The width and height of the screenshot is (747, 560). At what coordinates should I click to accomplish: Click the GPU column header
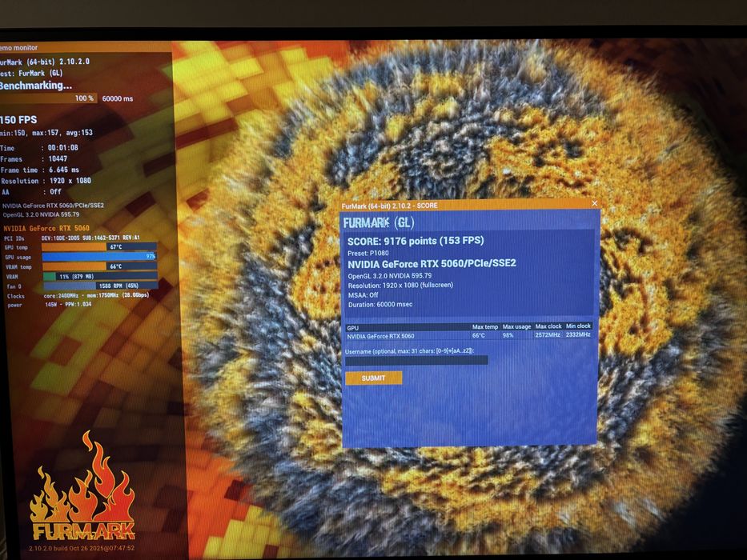pos(353,328)
